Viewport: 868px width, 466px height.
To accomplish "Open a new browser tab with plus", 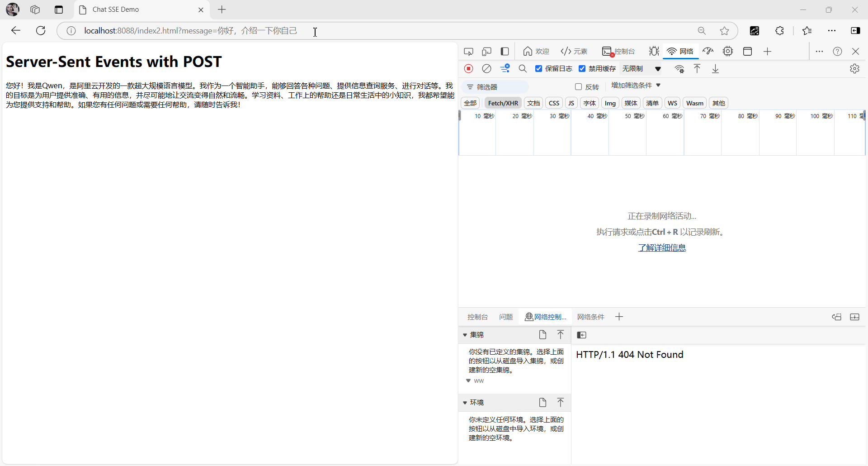I will [x=222, y=10].
